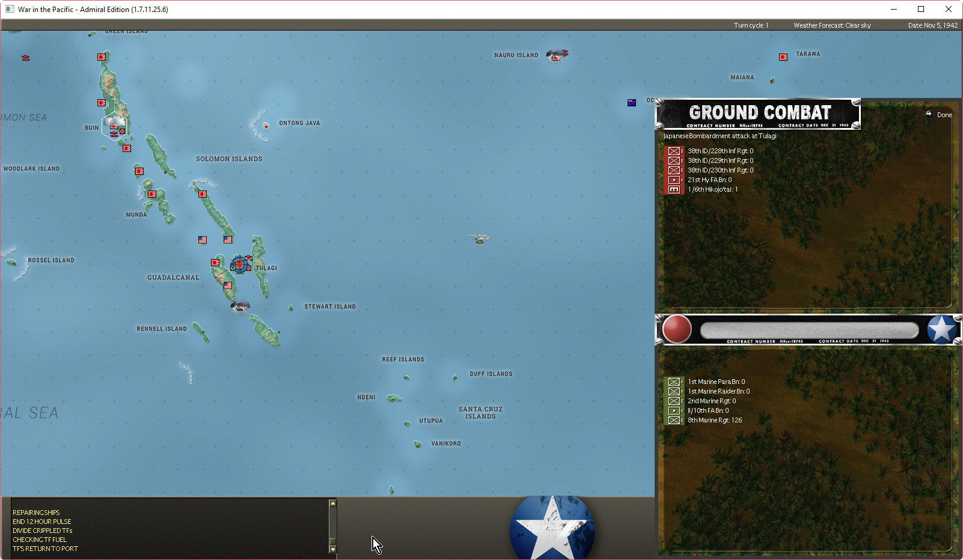The image size is (963, 560).
Task: Select 1st Marine Para Bn unit icon
Action: (674, 382)
